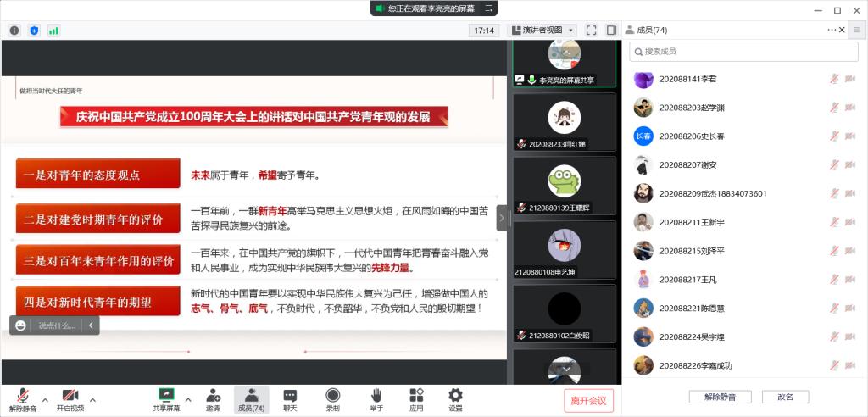The height and width of the screenshot is (417, 868).
Task: Click the muted mic icon for 202088206史长春
Action: tap(834, 136)
